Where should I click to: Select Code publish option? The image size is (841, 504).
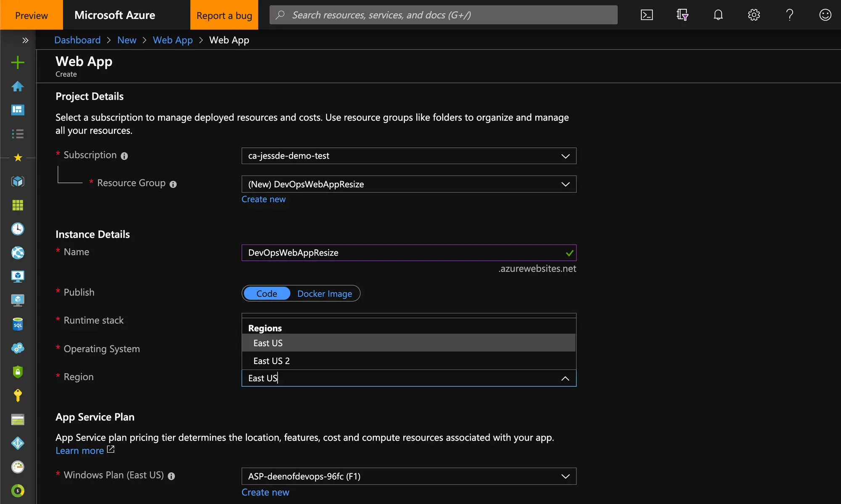tap(267, 293)
